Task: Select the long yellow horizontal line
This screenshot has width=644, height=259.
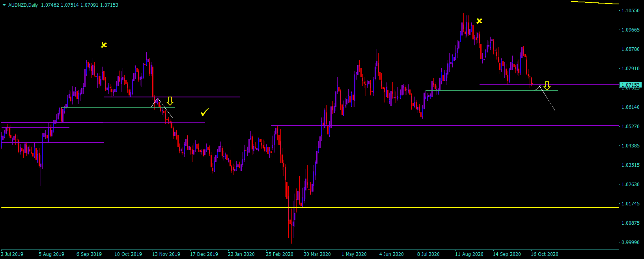Action: (x=310, y=207)
